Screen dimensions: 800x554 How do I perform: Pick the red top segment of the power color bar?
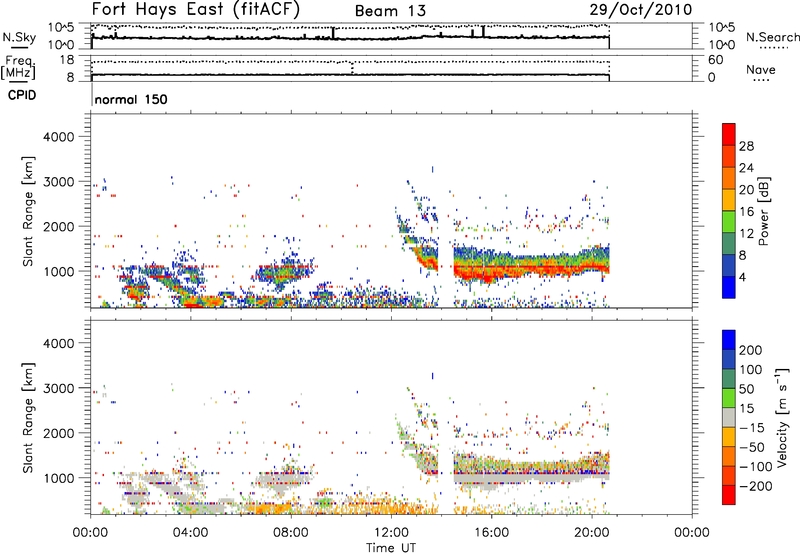[729, 134]
